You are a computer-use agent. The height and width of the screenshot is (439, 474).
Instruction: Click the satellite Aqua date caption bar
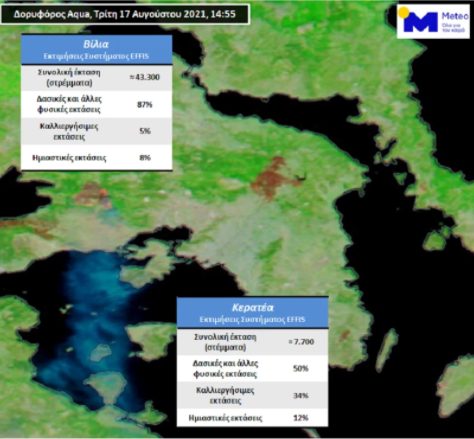125,14
